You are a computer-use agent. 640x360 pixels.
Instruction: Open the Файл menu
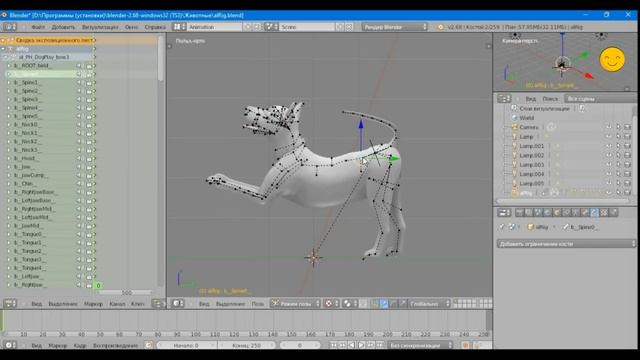click(x=38, y=27)
